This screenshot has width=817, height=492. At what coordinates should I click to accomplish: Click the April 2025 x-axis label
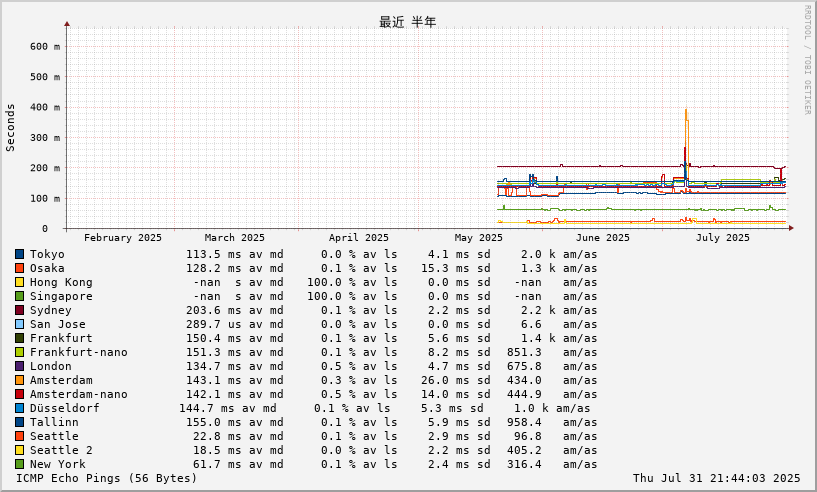point(359,238)
